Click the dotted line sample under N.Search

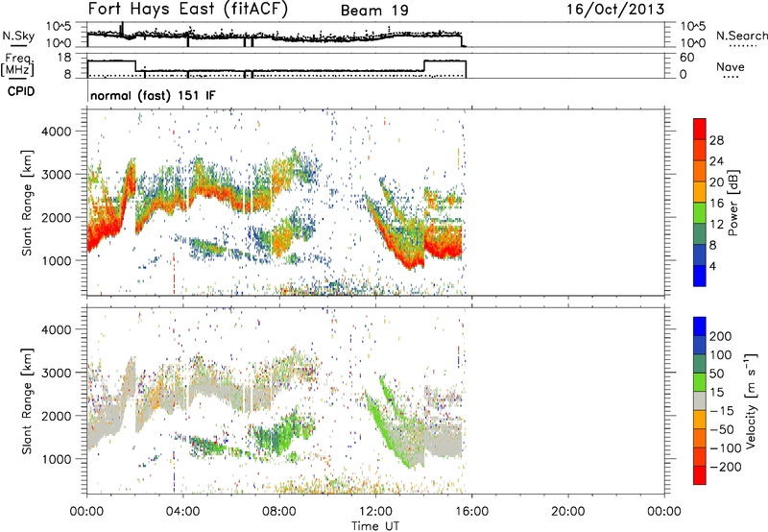tap(743, 46)
